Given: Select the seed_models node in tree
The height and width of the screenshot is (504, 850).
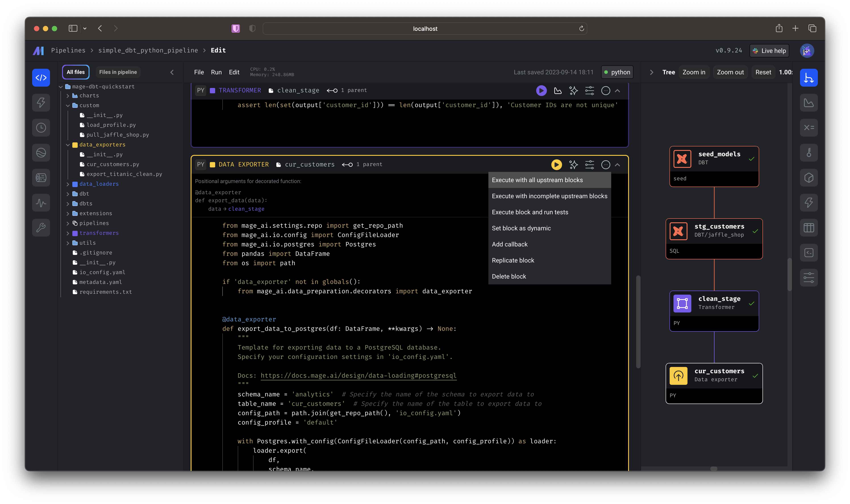Looking at the screenshot, I should 714,167.
